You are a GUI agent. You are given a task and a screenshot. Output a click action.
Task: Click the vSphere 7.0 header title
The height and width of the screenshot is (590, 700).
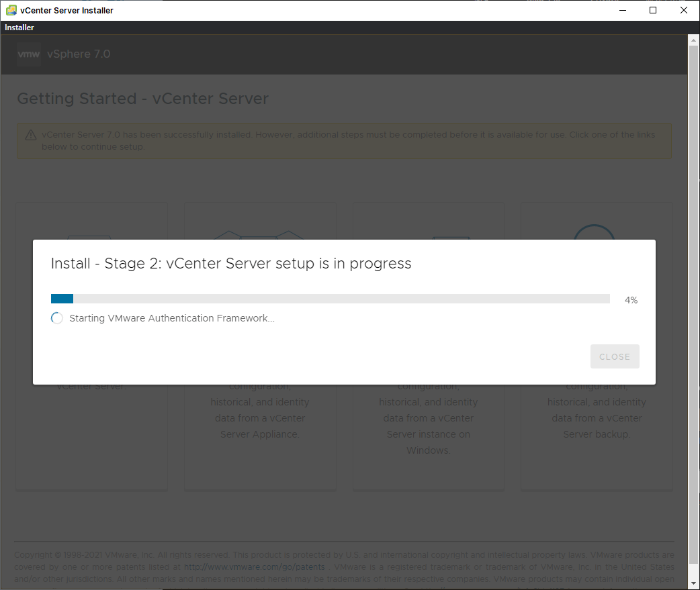pos(79,54)
